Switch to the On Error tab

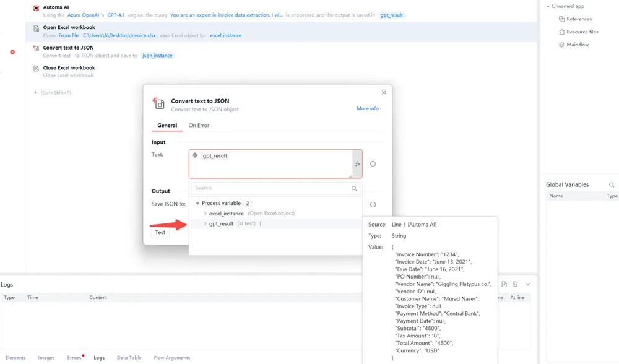[x=198, y=125]
